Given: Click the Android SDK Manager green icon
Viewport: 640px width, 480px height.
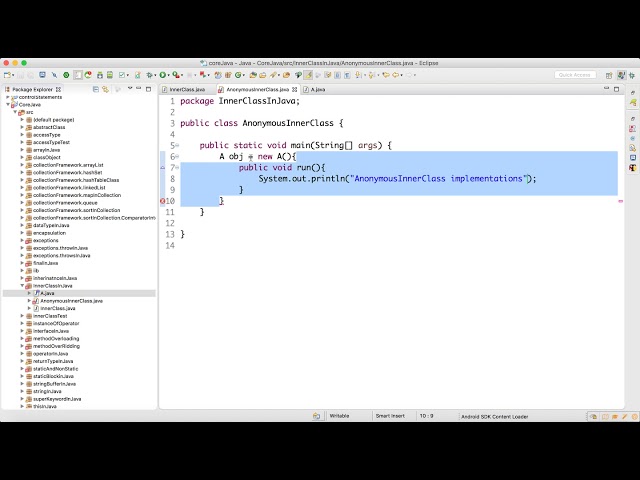Looking at the screenshot, I should tap(100, 75).
